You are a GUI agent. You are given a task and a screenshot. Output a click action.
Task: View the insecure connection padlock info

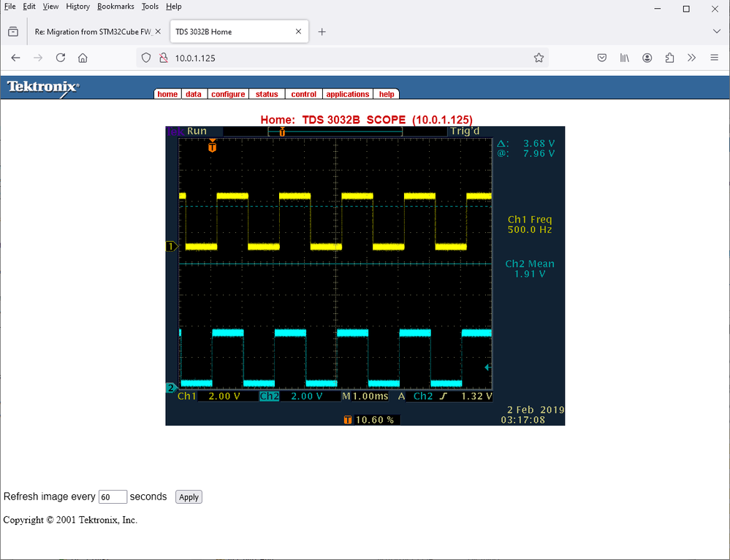(164, 58)
